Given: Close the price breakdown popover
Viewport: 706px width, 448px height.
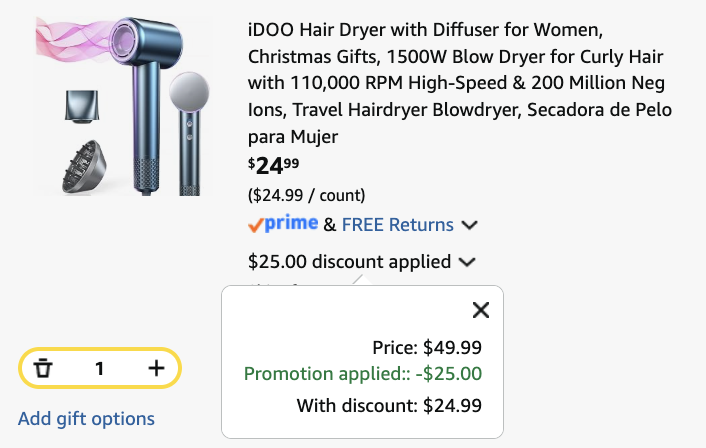Looking at the screenshot, I should tap(481, 310).
